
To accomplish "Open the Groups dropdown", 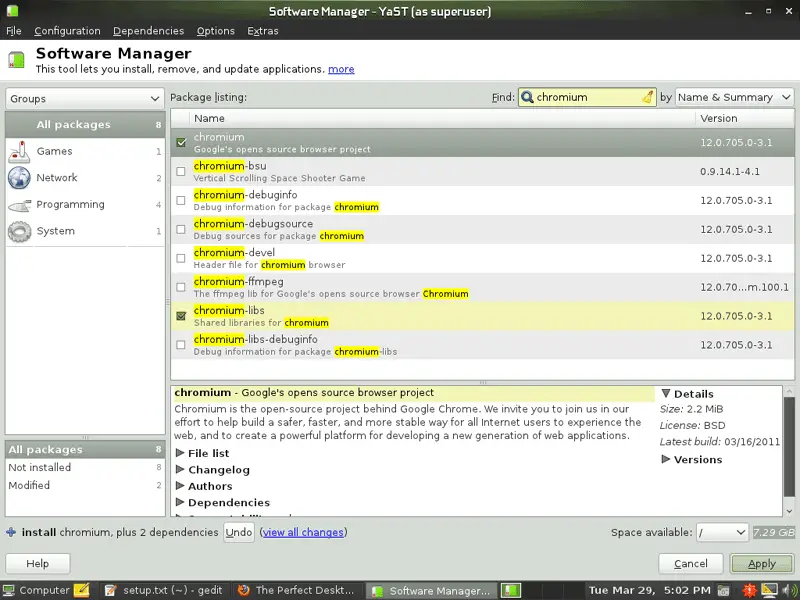I will 85,98.
